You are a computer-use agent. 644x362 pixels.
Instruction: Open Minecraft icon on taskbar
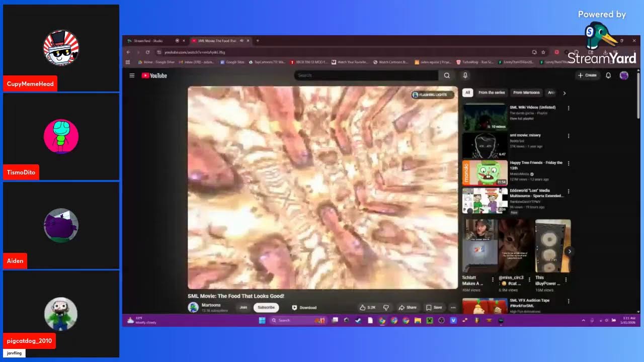point(430,320)
